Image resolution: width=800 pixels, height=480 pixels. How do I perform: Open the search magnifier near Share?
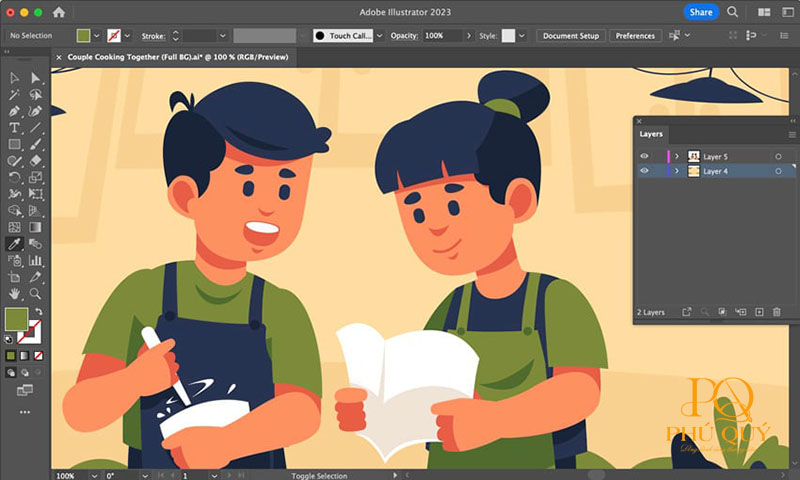tap(732, 12)
